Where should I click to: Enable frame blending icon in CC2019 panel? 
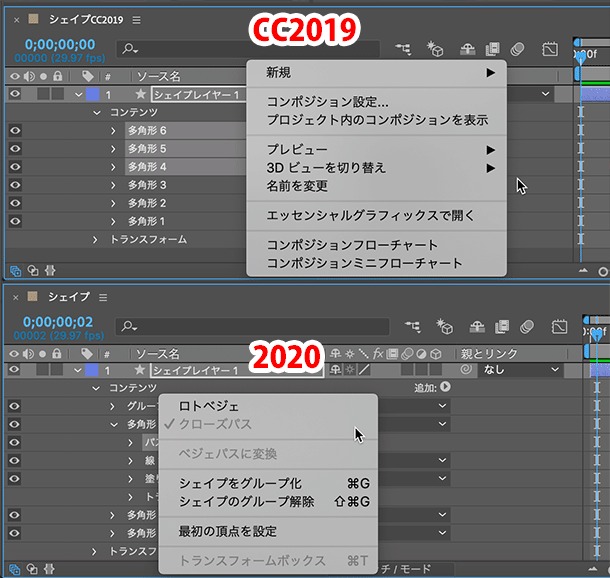click(x=492, y=49)
